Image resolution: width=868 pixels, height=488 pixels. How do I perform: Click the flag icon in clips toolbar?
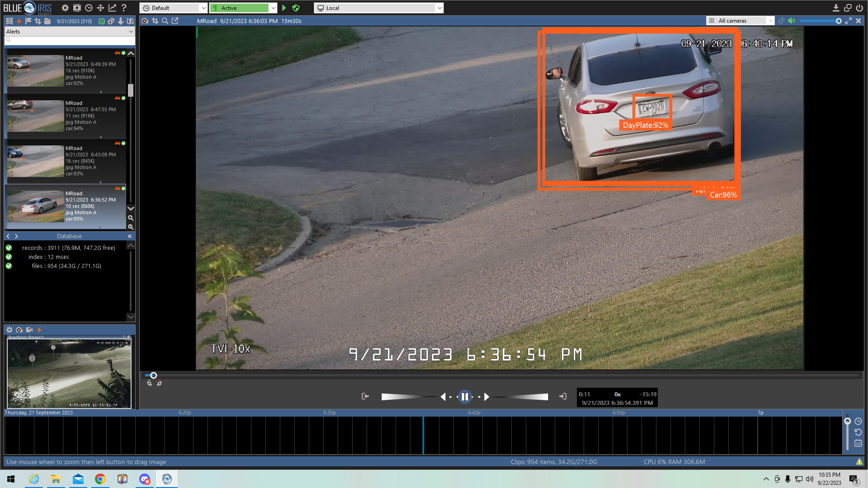tap(28, 21)
